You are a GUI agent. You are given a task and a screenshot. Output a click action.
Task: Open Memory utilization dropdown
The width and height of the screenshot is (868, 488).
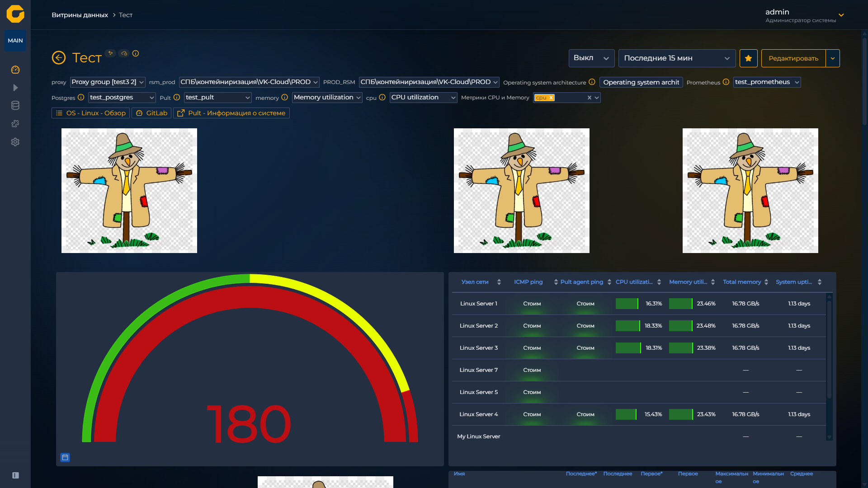point(327,98)
